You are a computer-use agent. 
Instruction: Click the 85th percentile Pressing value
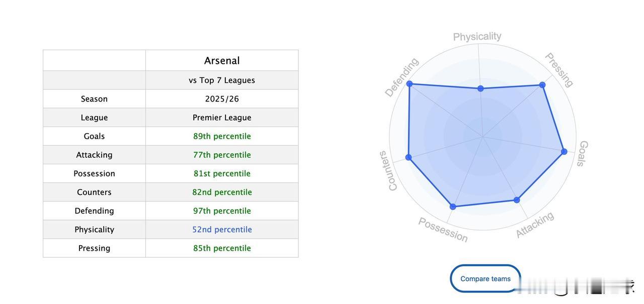point(222,248)
